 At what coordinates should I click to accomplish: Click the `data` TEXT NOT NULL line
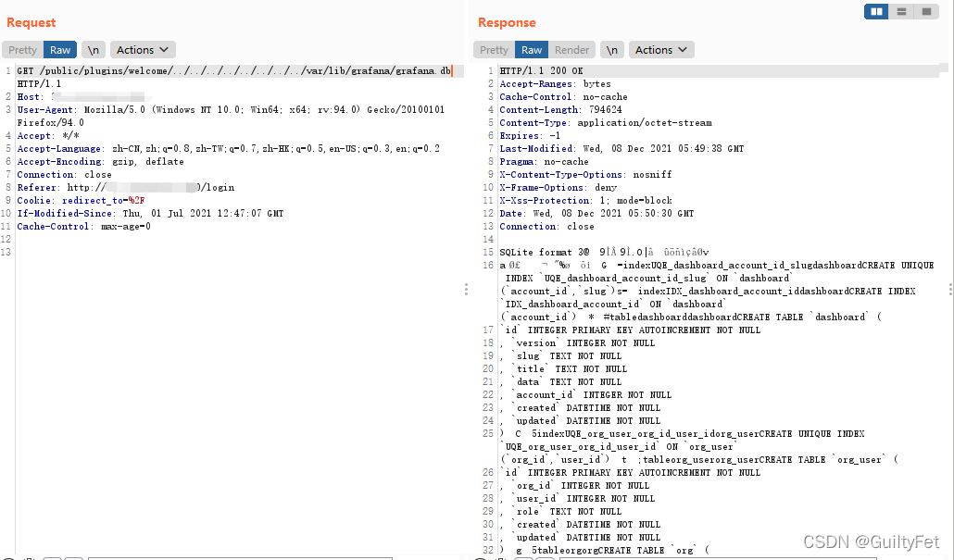pos(560,382)
